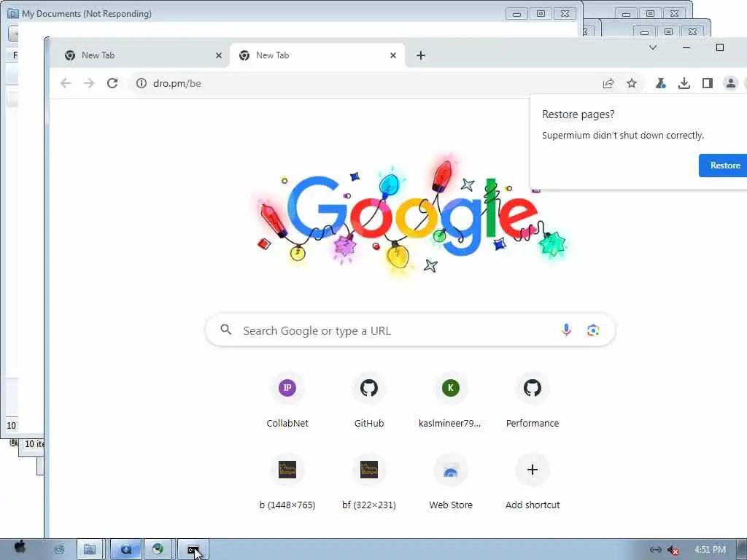Viewport: 747px width, 560px height.
Task: Open the kaslmineer79 shortcut
Action: 451,401
